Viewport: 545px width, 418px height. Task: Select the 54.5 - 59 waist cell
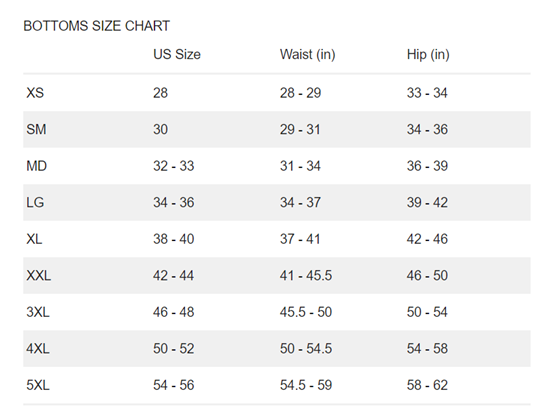click(x=306, y=385)
